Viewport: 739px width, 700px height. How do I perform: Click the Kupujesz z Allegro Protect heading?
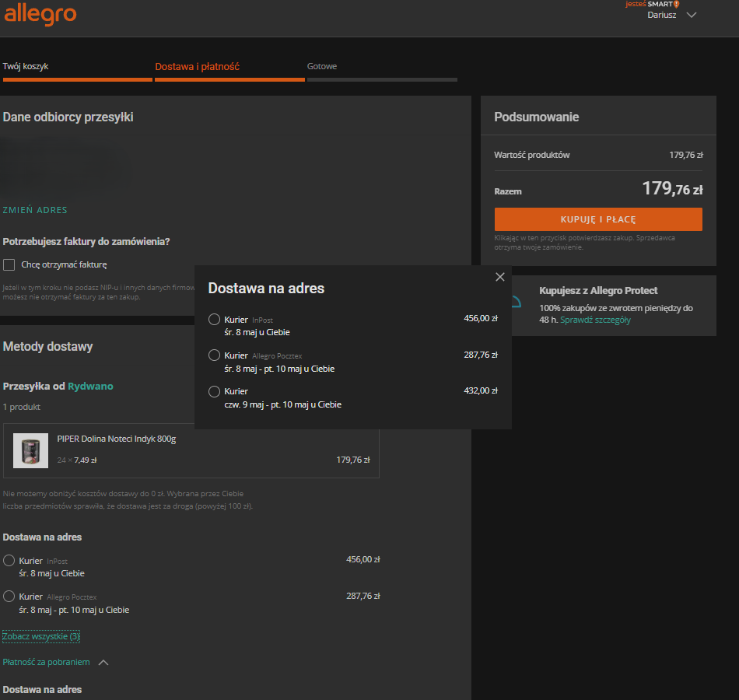pos(598,291)
